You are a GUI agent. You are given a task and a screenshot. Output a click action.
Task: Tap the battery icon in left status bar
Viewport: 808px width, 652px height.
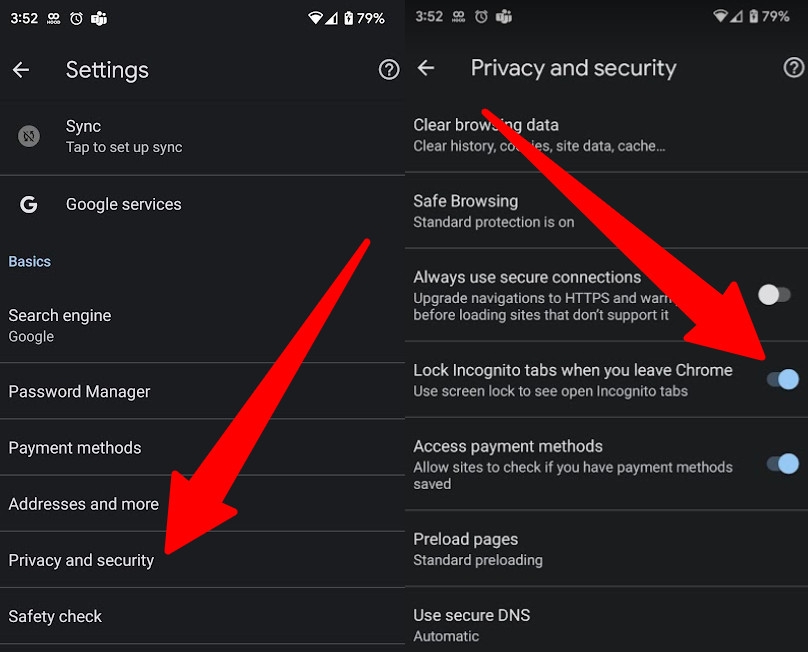pyautogui.click(x=347, y=18)
